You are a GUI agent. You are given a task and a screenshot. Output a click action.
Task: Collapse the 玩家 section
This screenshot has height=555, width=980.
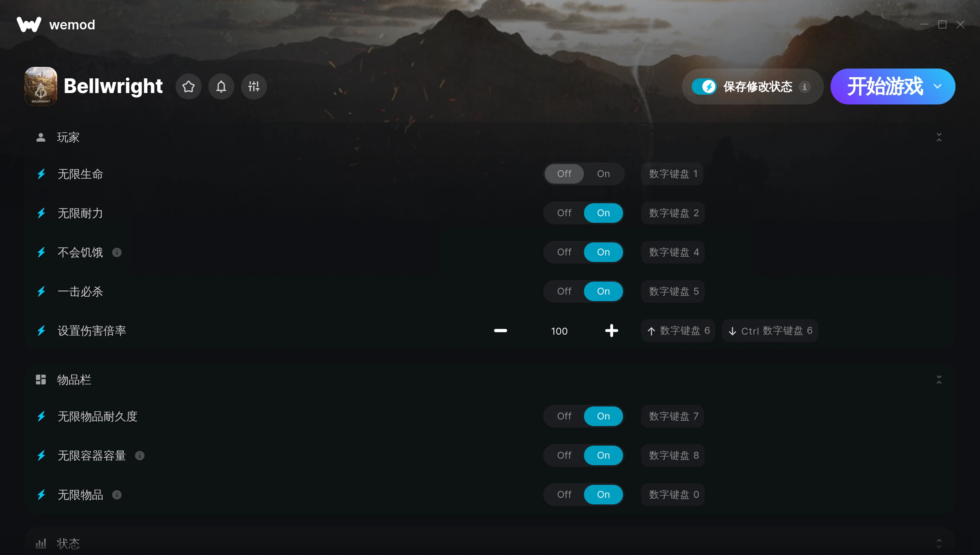[x=939, y=138]
